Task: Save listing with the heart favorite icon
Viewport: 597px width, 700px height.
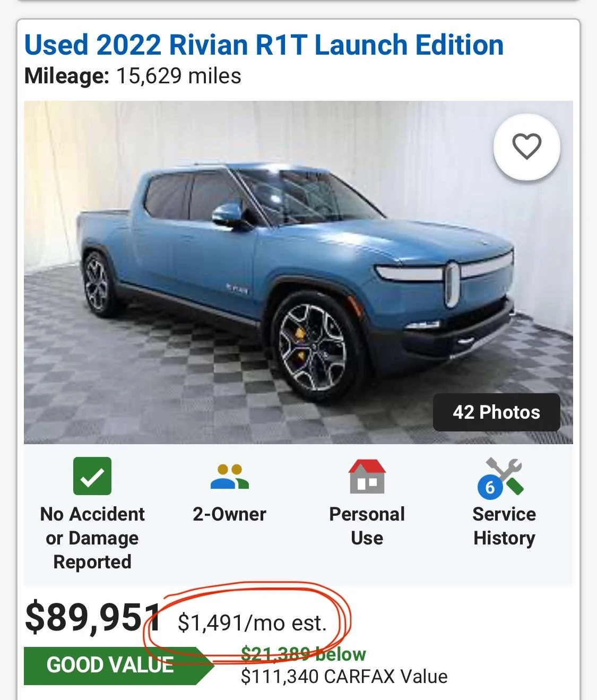Action: point(526,146)
